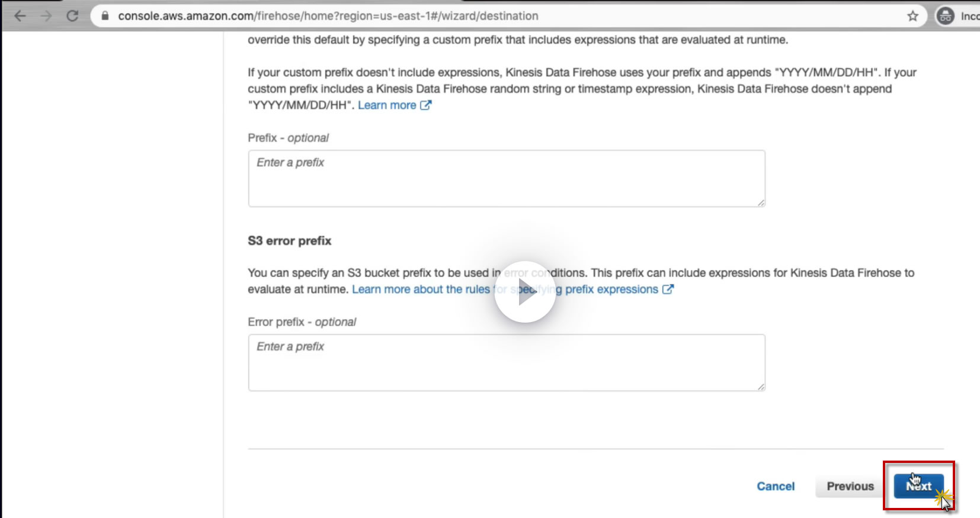
Task: Click external-link icon beside "Learn more"
Action: pos(425,105)
